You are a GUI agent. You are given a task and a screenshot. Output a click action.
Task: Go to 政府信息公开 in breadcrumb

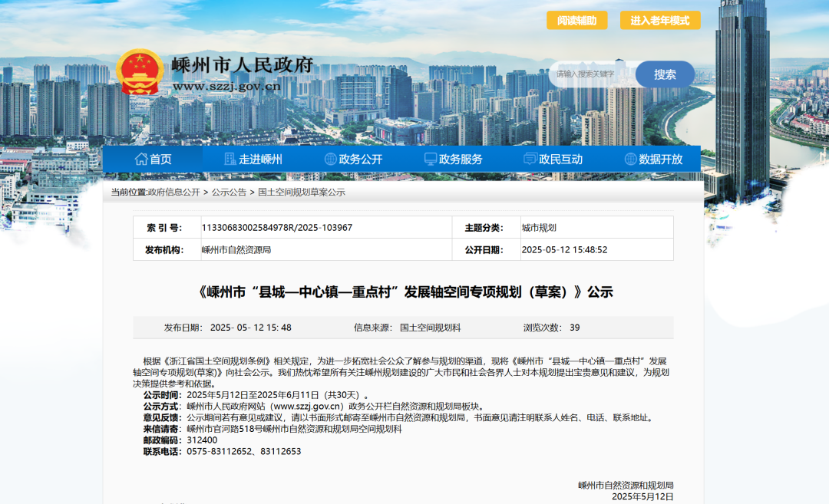pyautogui.click(x=173, y=192)
